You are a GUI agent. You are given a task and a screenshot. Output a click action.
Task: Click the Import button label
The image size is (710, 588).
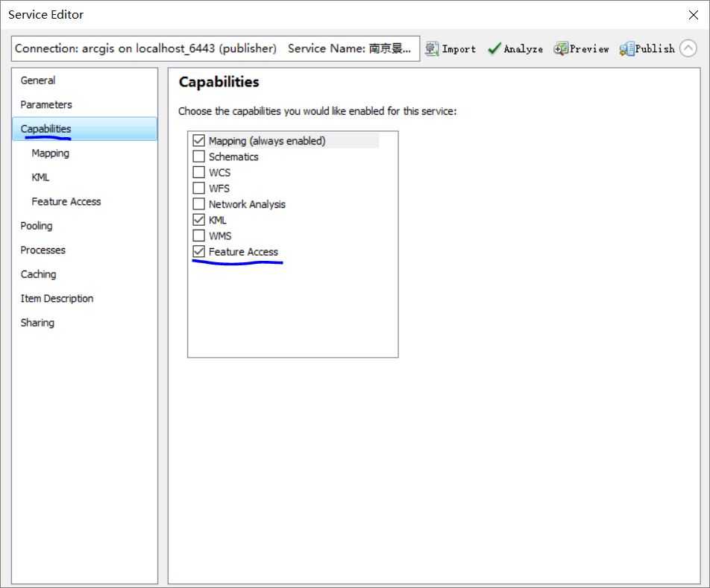click(459, 49)
